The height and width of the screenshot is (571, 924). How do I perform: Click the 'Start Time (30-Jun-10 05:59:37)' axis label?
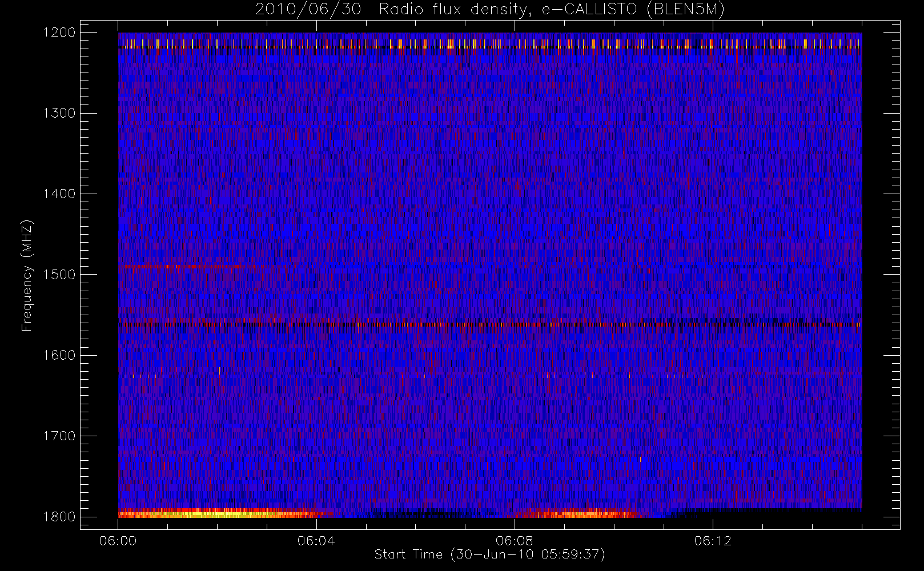pos(489,554)
